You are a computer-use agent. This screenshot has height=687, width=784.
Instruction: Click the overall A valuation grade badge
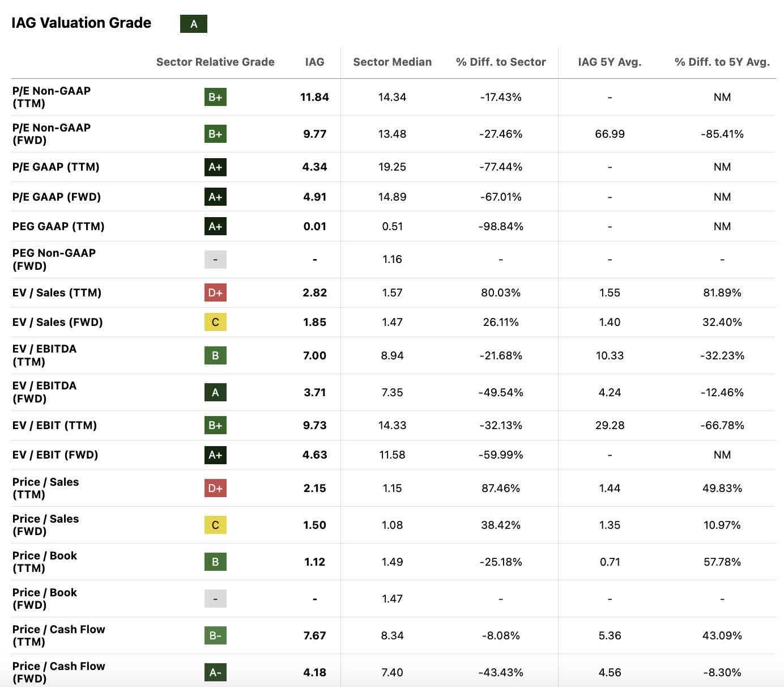point(194,24)
